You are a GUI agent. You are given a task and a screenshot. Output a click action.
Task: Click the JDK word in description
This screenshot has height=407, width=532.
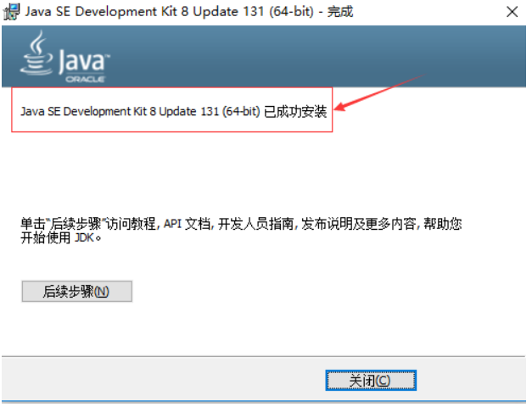point(84,237)
